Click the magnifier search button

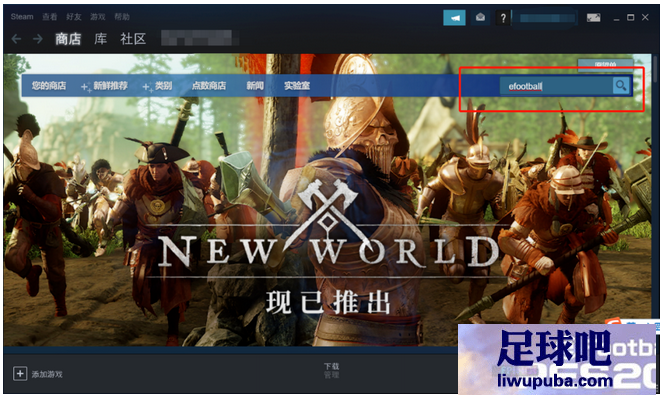621,86
